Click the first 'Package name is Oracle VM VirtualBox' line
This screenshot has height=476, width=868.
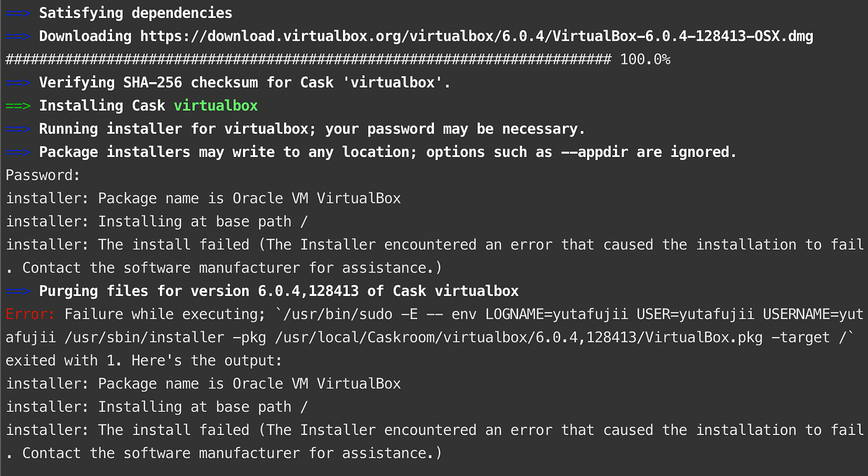(x=203, y=199)
